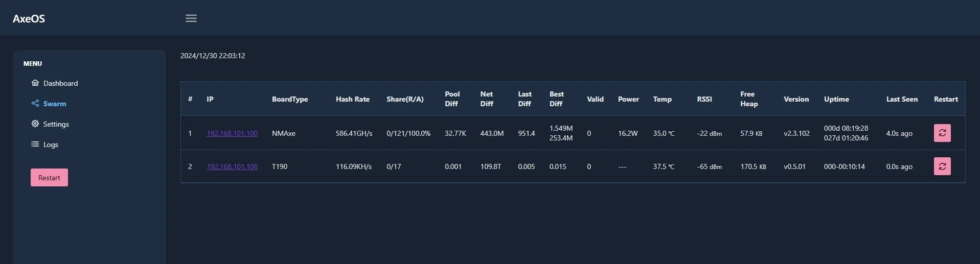Click the IP column header

[210, 99]
